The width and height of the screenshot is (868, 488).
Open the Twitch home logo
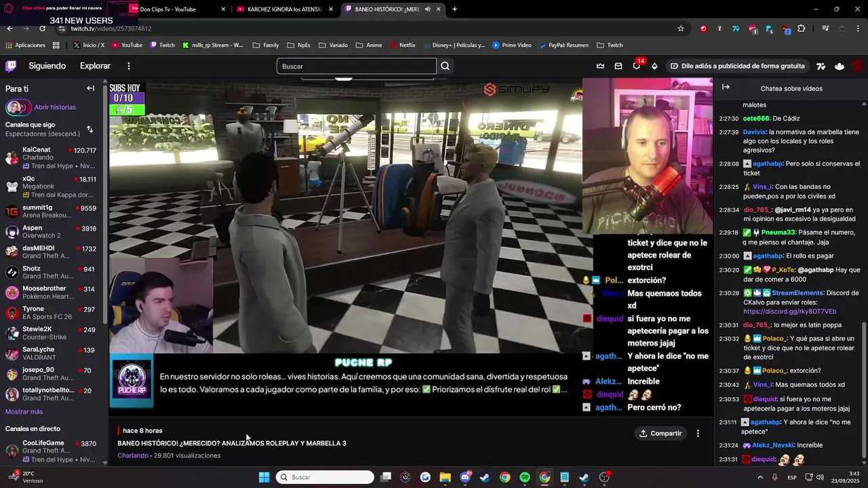pos(11,66)
